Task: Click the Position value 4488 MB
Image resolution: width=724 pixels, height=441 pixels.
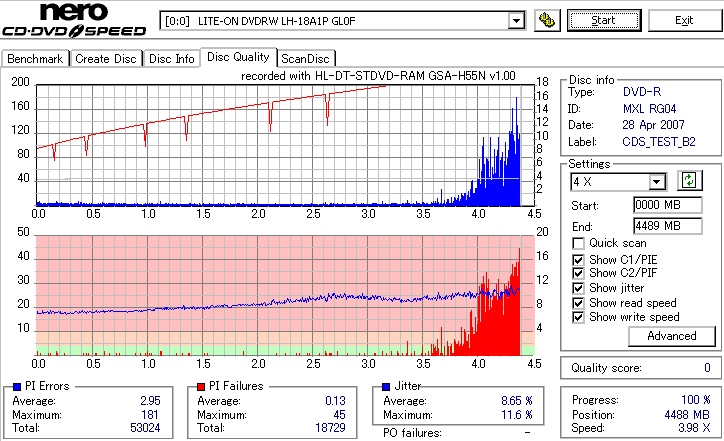Action: 687,415
